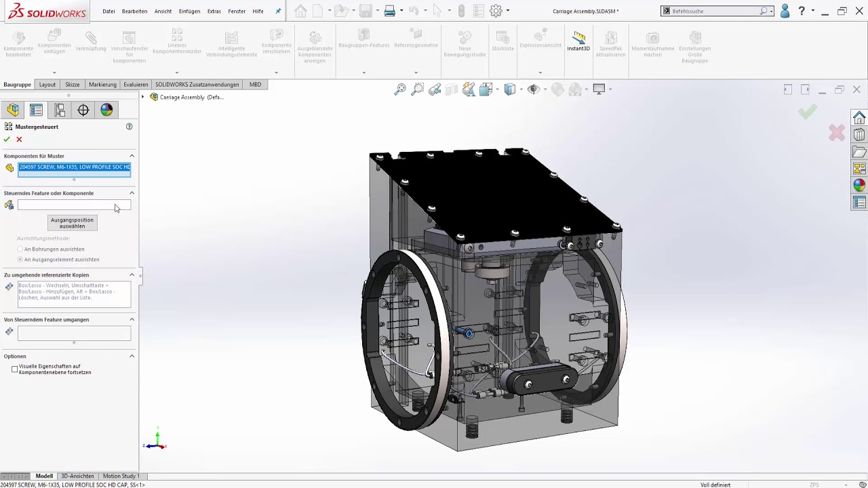
Task: Expand Carriage Assembly tree in viewport
Action: point(143,97)
